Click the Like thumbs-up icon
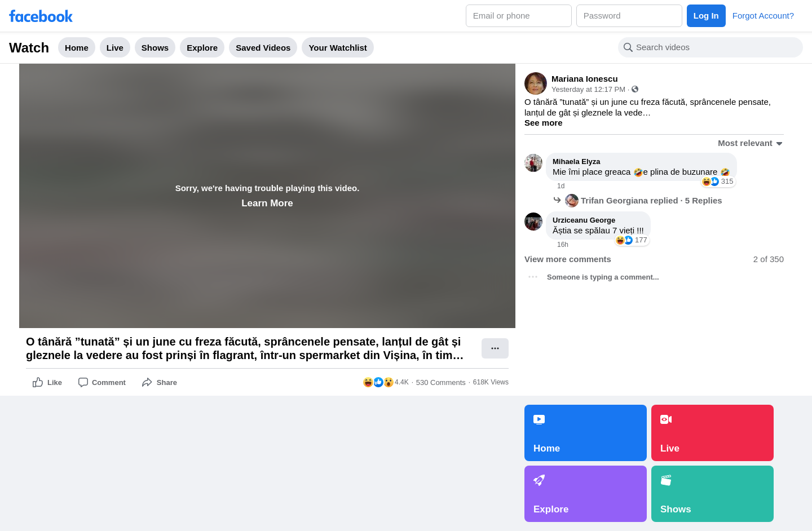 coord(38,382)
